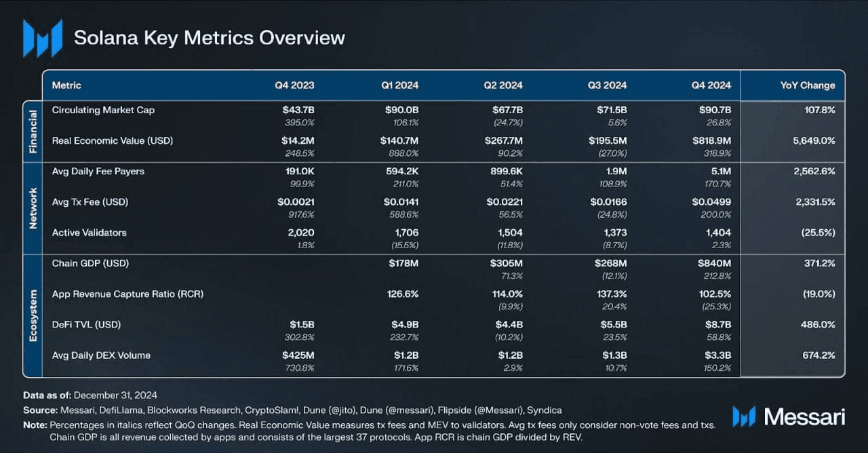The height and width of the screenshot is (453, 868).
Task: Select the Ecosystem section label
Action: point(33,315)
